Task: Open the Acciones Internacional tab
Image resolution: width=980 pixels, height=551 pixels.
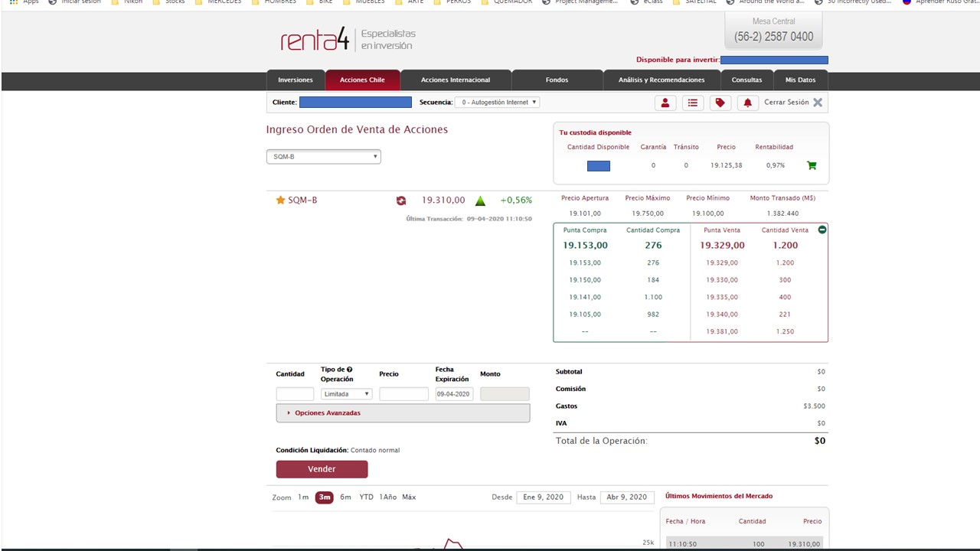Action: 456,80
